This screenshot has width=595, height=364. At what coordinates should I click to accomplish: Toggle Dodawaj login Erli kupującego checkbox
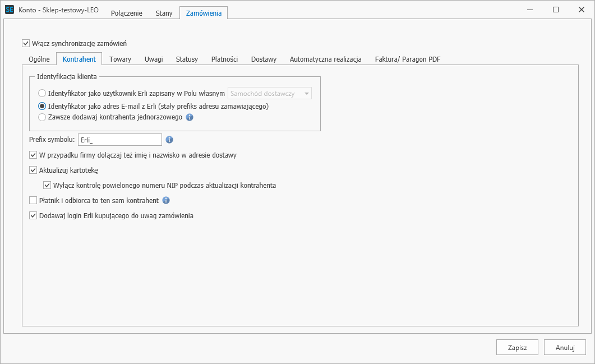[x=33, y=215]
